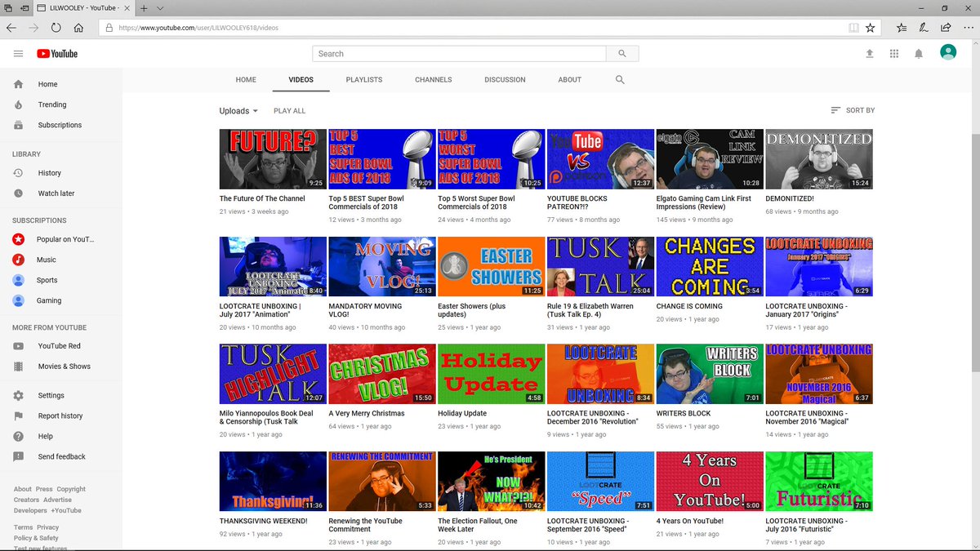Open the Music channel icon
This screenshot has height=551, width=980.
pos(19,260)
